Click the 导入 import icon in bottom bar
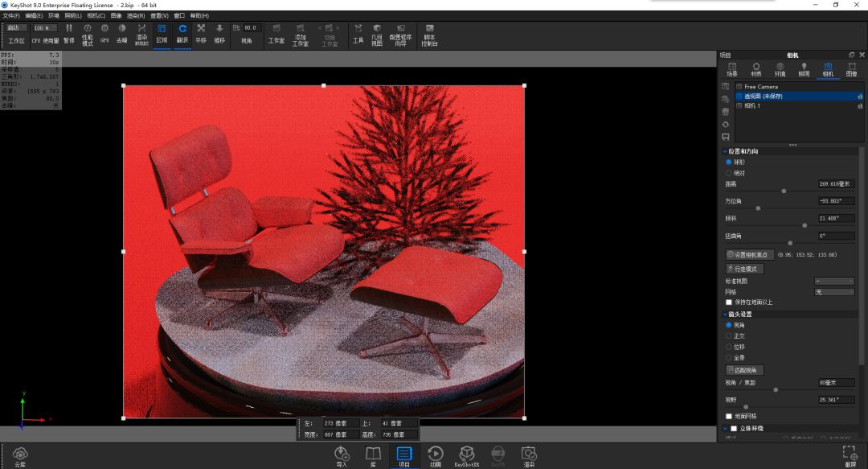 [342, 457]
